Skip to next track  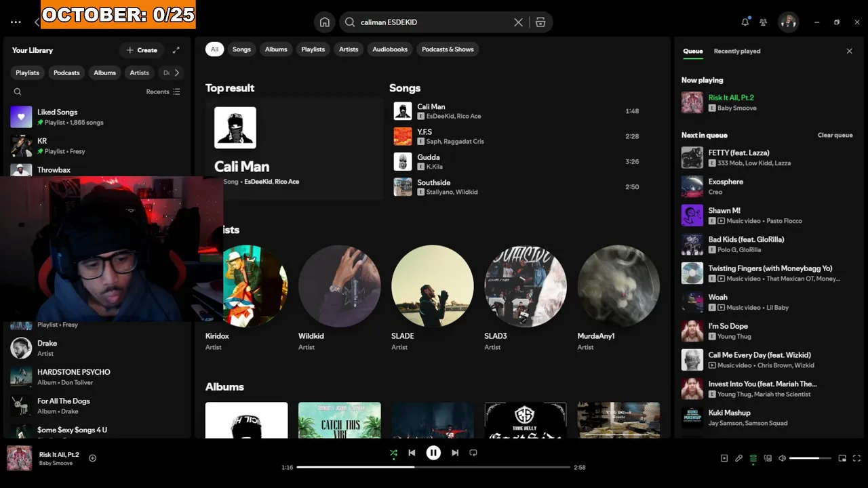(x=455, y=453)
